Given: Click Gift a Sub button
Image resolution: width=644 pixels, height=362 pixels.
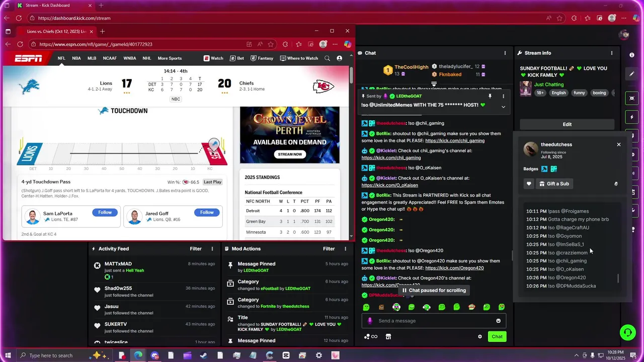Looking at the screenshot, I should click(554, 184).
